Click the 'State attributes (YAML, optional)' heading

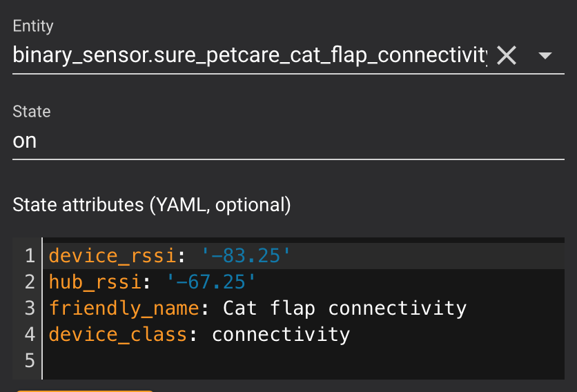pyautogui.click(x=152, y=205)
